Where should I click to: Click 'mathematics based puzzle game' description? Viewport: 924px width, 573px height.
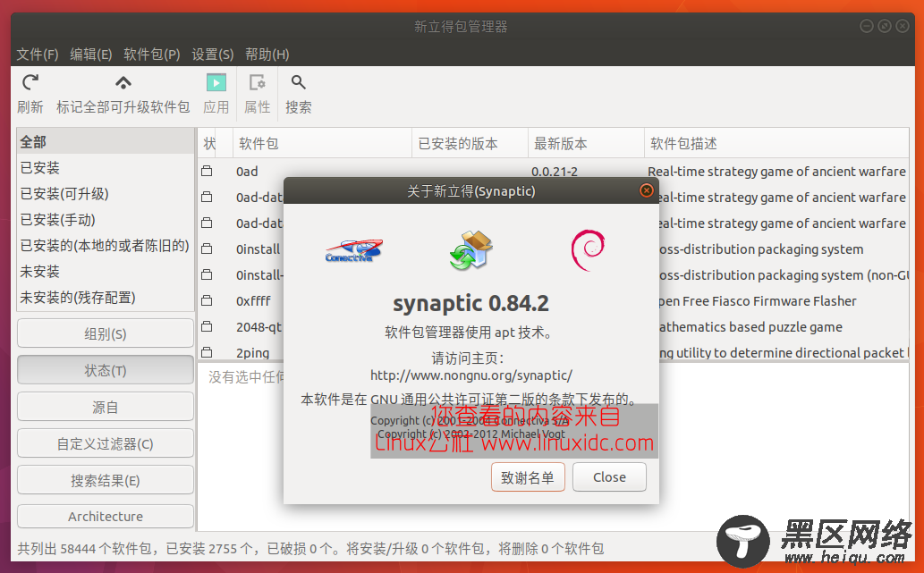[750, 327]
